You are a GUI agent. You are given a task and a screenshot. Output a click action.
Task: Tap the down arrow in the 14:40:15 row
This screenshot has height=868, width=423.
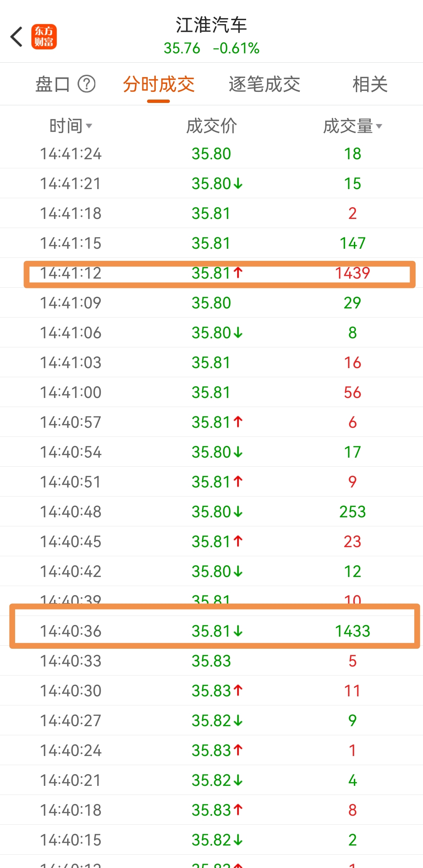click(x=238, y=840)
